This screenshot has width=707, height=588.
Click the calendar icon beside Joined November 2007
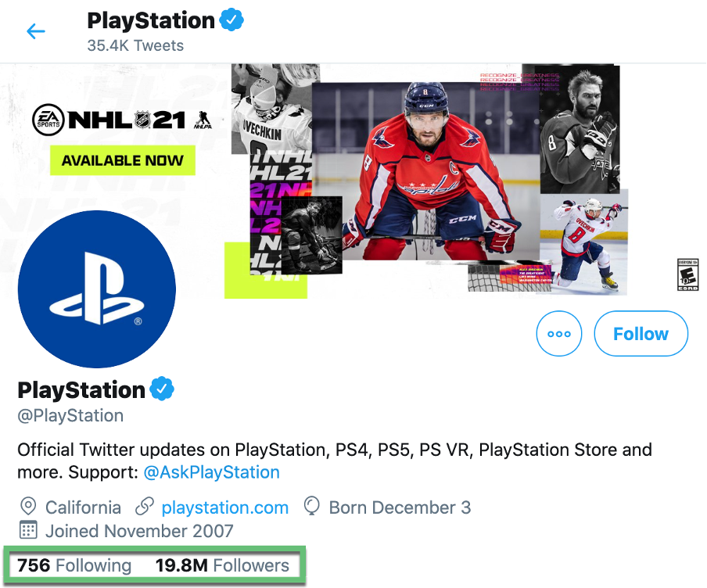point(28,531)
